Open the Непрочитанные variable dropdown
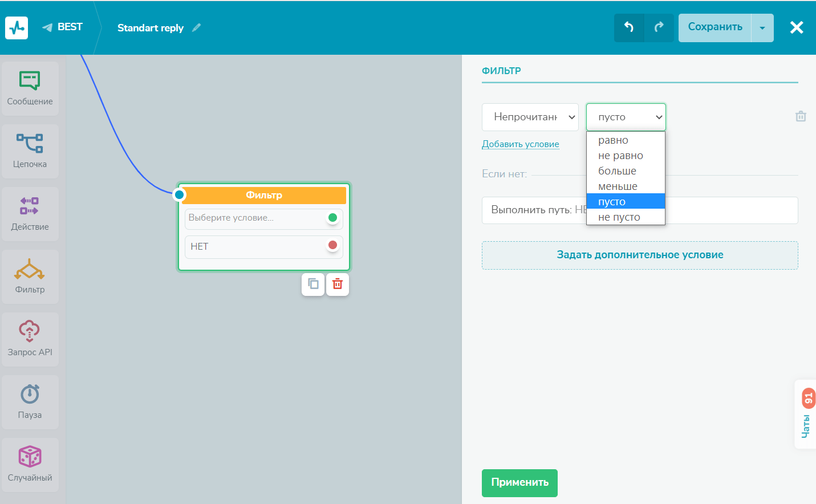816x504 pixels. pyautogui.click(x=530, y=117)
